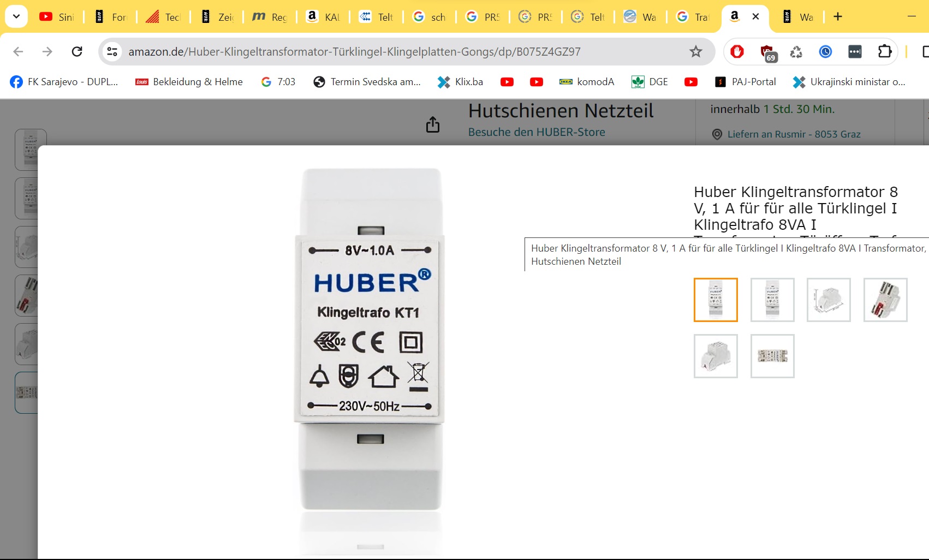Open the dark password manager extension
Viewport: 929px width, 560px height.
click(855, 51)
